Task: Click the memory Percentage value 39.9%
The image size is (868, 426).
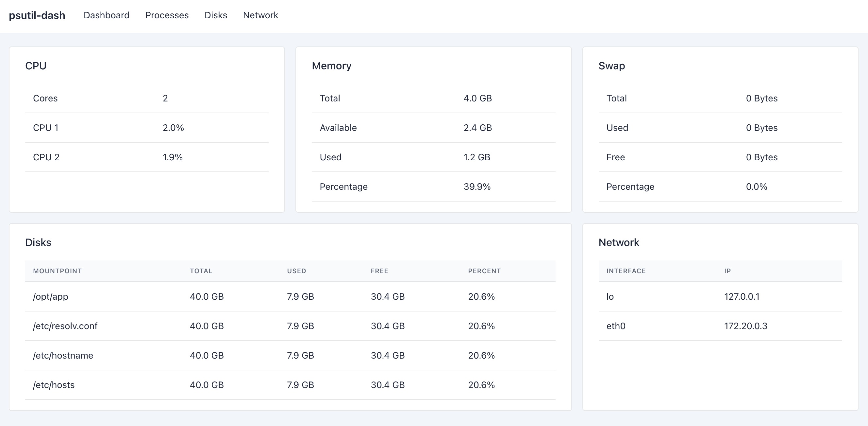Action: tap(477, 186)
